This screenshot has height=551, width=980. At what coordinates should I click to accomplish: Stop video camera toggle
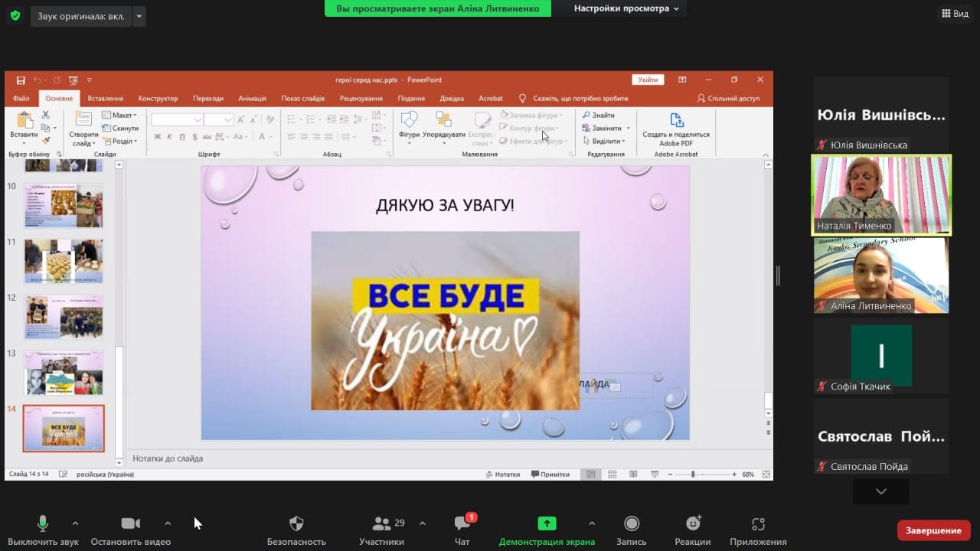click(130, 524)
